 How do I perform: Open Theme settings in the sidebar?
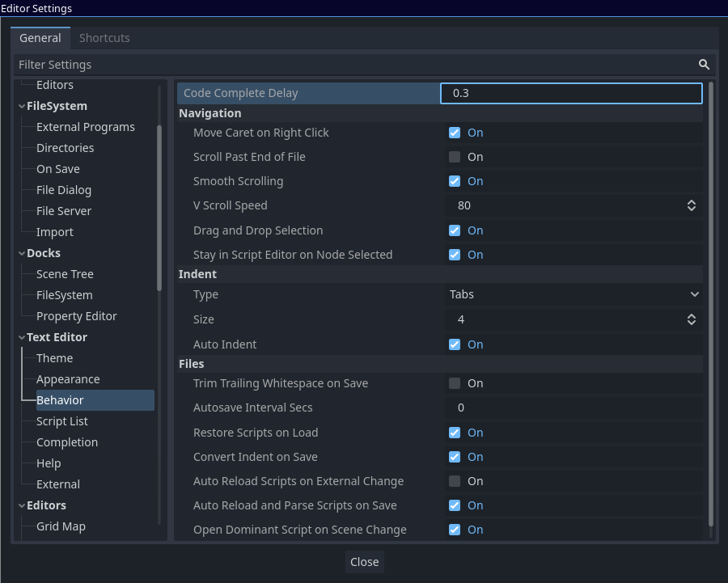(x=54, y=357)
